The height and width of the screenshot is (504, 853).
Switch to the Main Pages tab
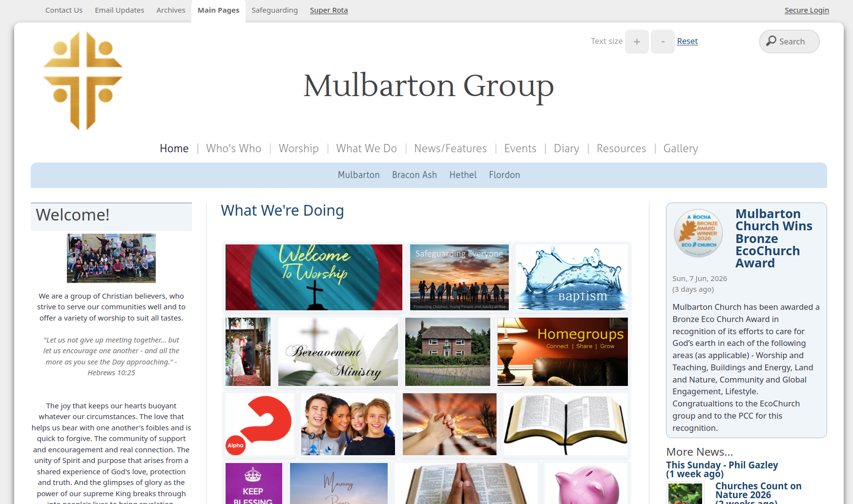tap(218, 11)
